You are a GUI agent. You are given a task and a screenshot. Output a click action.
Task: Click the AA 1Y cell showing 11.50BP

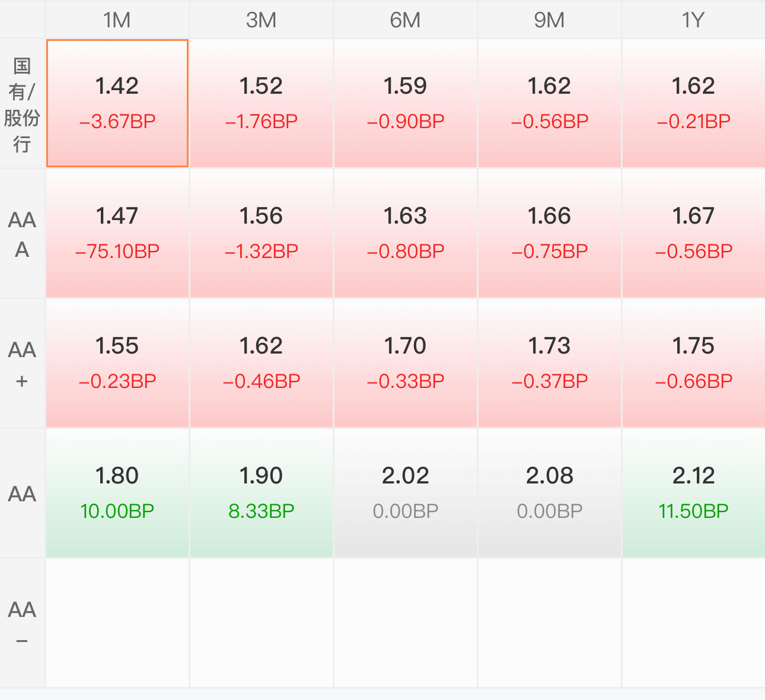tap(694, 493)
